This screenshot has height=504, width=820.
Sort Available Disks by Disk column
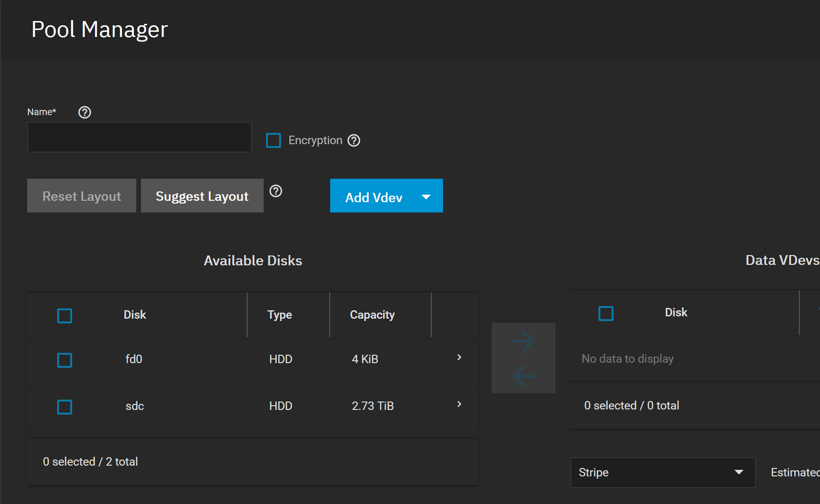tap(135, 315)
